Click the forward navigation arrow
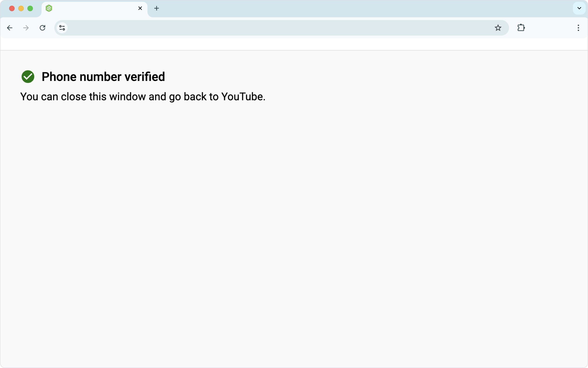 [x=26, y=28]
